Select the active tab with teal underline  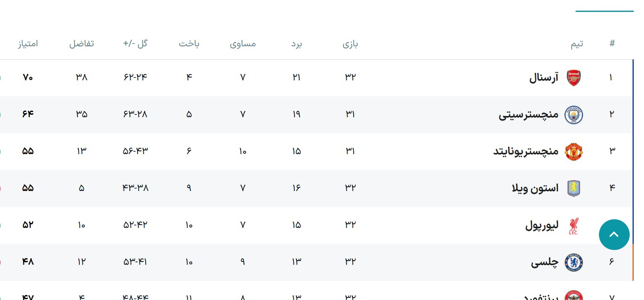(x=604, y=5)
